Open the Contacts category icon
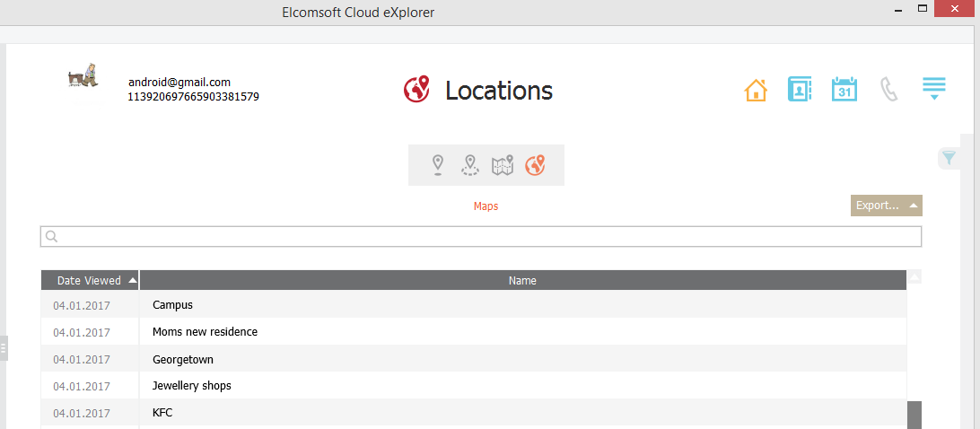980x429 pixels. [x=800, y=90]
